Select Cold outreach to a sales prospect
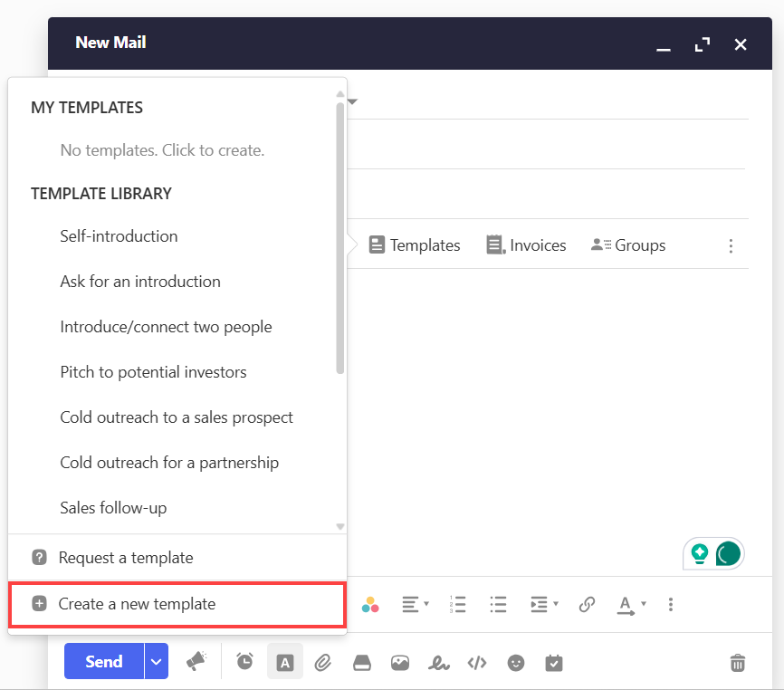The width and height of the screenshot is (784, 690). (x=176, y=417)
